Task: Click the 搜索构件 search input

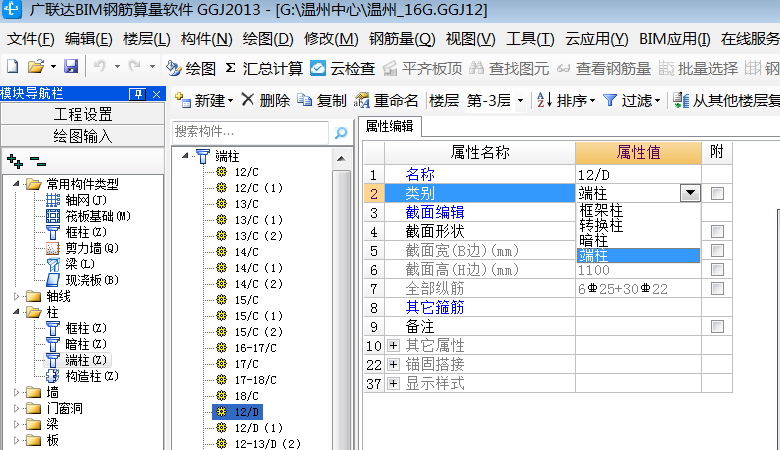Action: 250,132
